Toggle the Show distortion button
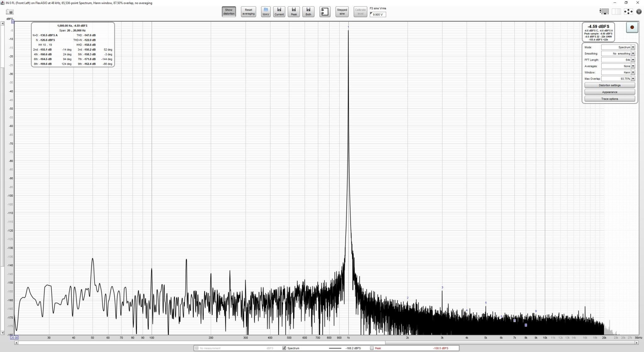This screenshot has height=352, width=644. [229, 12]
